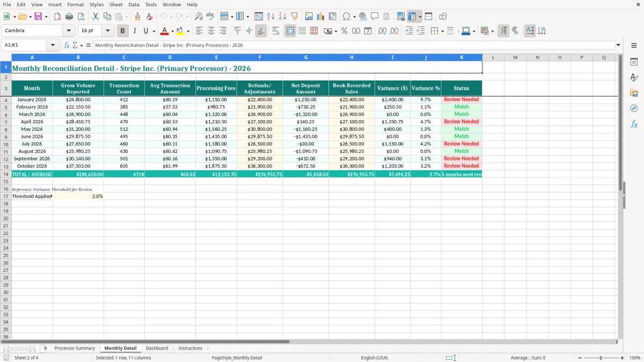Click zoom in plus button
This screenshot has height=362, width=644.
click(623, 358)
